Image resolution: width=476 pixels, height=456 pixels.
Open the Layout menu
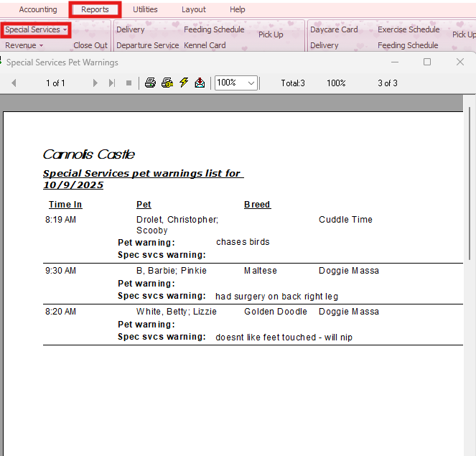click(x=193, y=9)
